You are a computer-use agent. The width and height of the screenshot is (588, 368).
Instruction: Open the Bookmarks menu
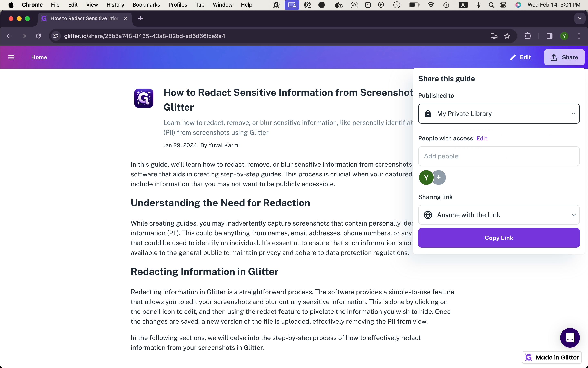coord(146,5)
